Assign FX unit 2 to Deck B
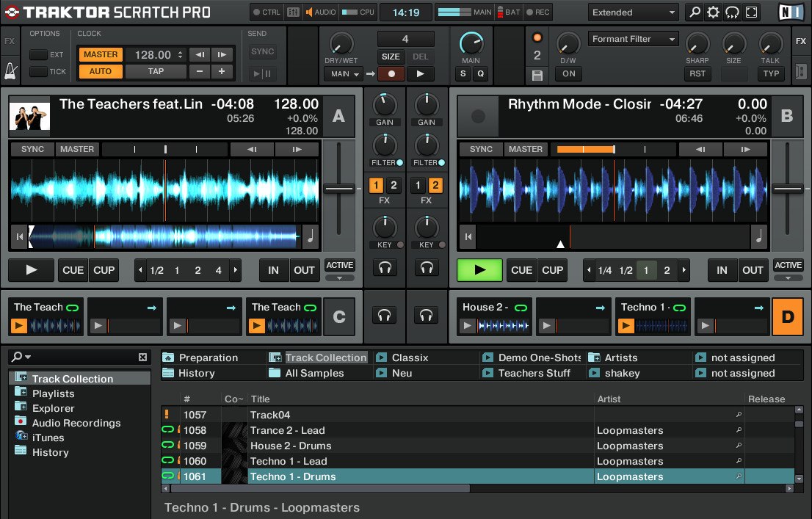 click(x=435, y=185)
